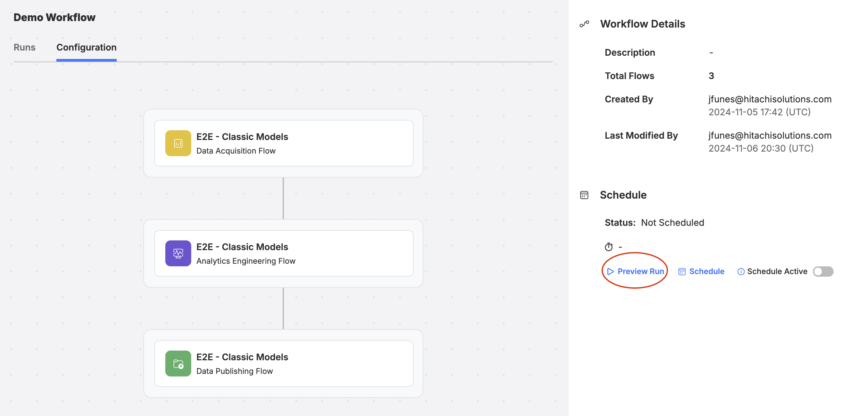Start a Preview Run
Viewport: 868px width, 416px height.
point(636,272)
